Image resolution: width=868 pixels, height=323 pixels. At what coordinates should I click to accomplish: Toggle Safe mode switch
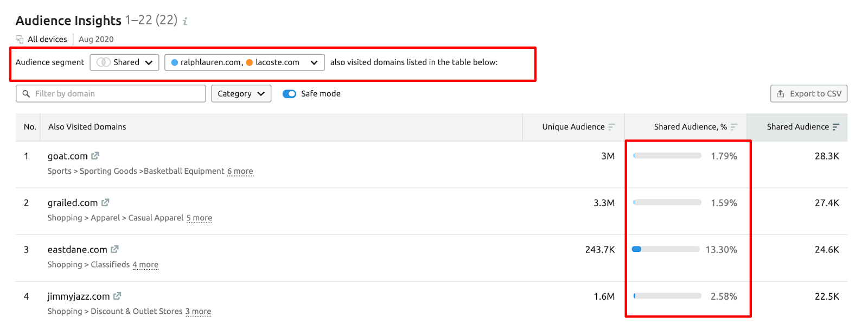click(289, 94)
